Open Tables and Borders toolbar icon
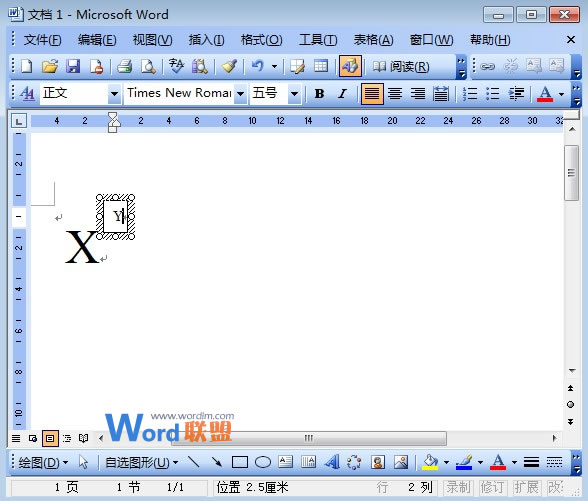 pos(297,66)
